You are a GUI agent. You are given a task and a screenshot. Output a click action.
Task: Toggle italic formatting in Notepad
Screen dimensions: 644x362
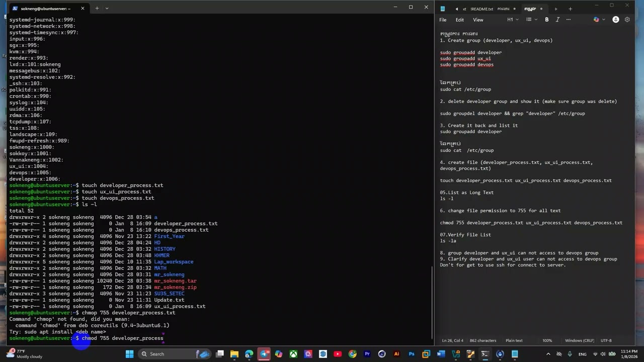click(x=557, y=20)
